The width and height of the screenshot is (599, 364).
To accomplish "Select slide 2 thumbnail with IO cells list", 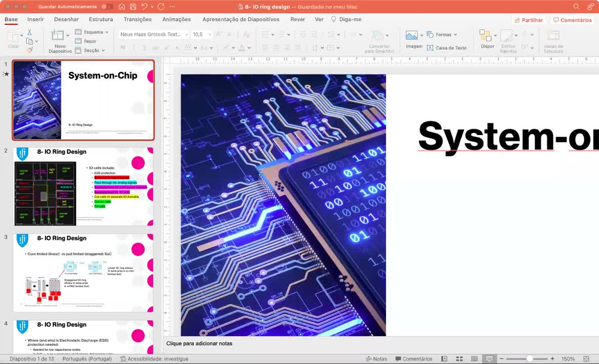I will 83,187.
